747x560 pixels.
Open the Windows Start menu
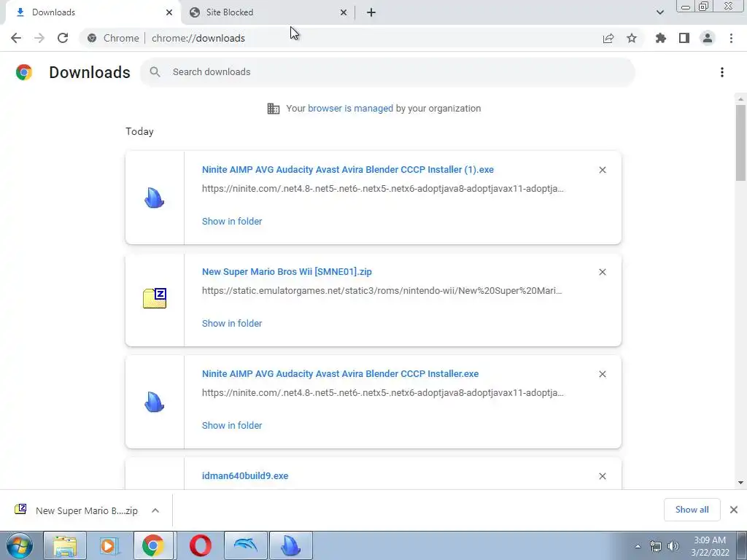pos(20,545)
